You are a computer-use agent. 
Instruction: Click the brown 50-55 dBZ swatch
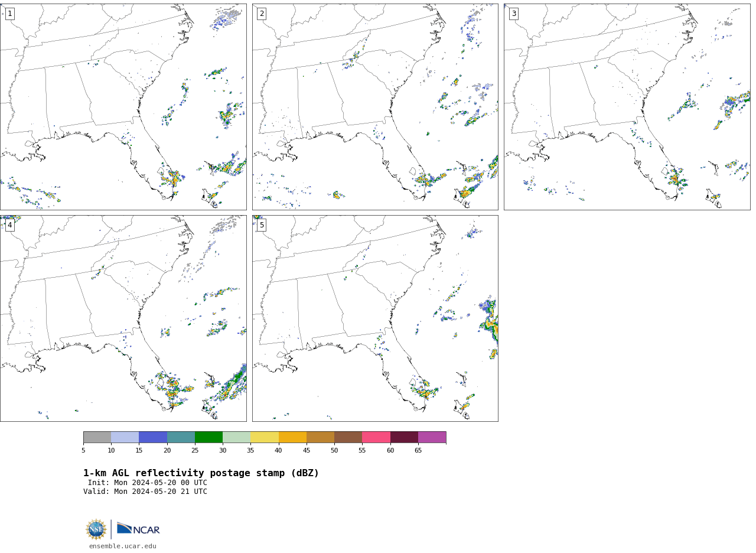point(348,437)
